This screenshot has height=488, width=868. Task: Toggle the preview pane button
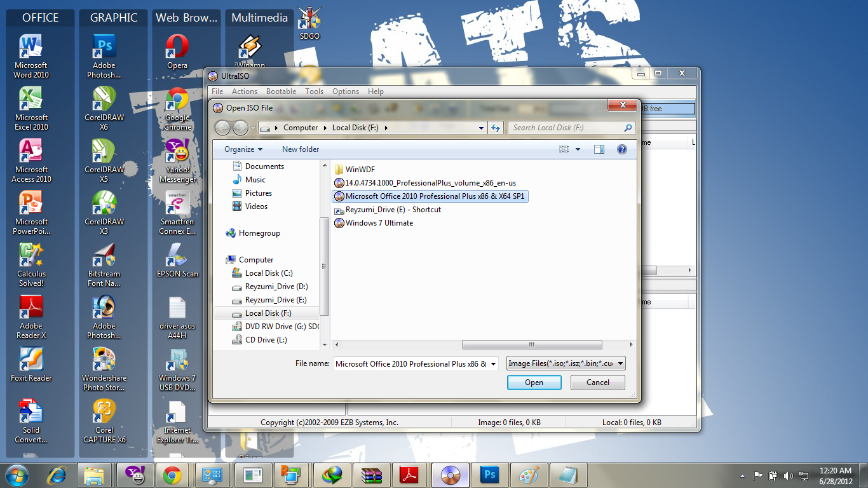tap(599, 149)
